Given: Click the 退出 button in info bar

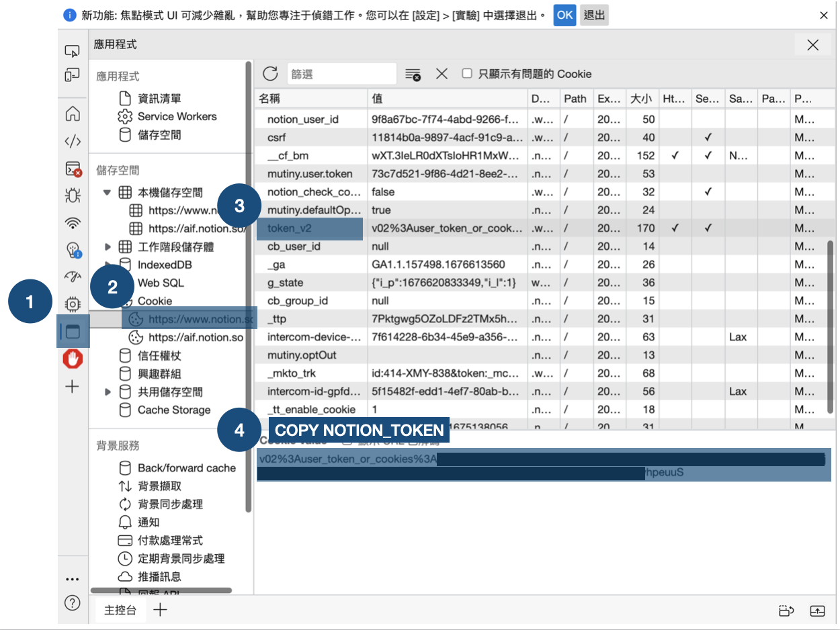Looking at the screenshot, I should coord(594,15).
